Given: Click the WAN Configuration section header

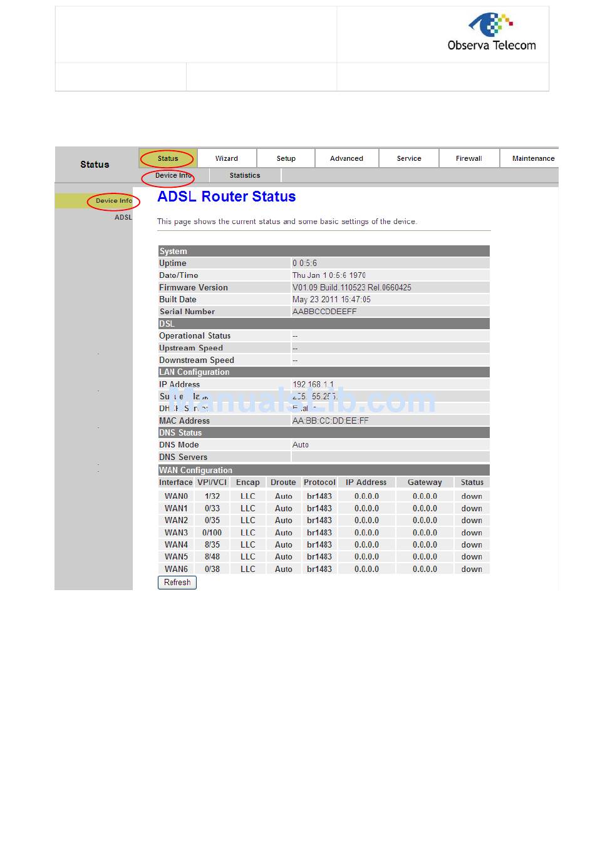Looking at the screenshot, I should click(324, 470).
